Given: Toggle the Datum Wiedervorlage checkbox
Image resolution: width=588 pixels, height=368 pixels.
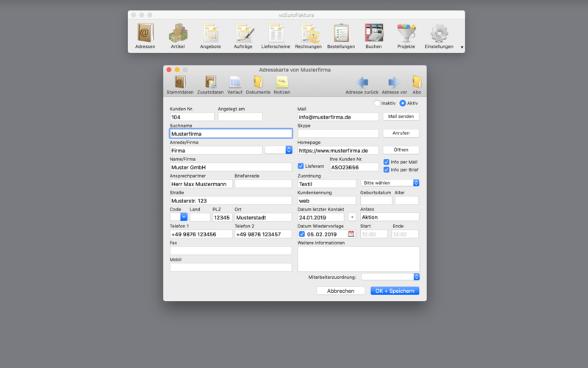Looking at the screenshot, I should 302,234.
